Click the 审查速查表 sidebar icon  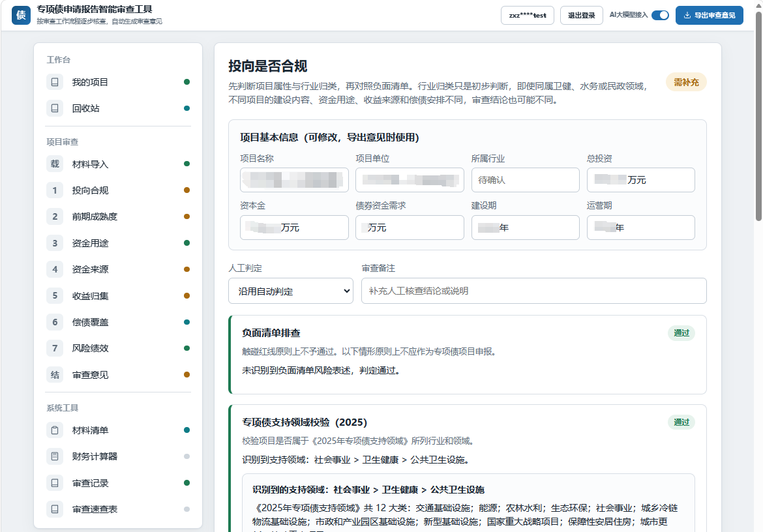55,509
